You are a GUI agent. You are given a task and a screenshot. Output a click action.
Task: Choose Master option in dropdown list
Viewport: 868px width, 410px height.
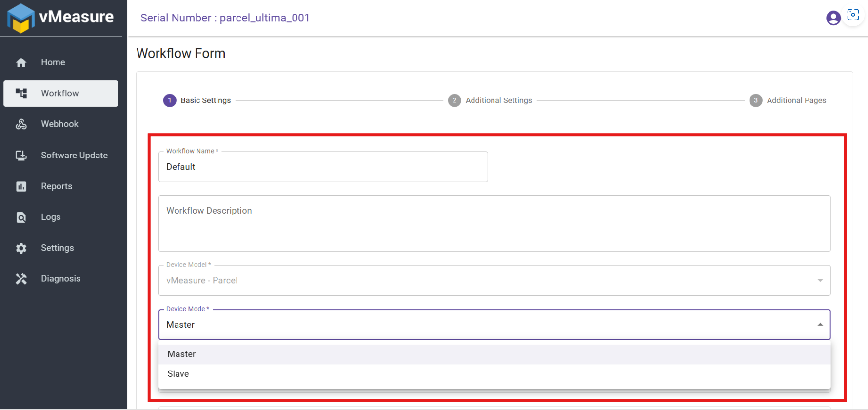(x=181, y=354)
